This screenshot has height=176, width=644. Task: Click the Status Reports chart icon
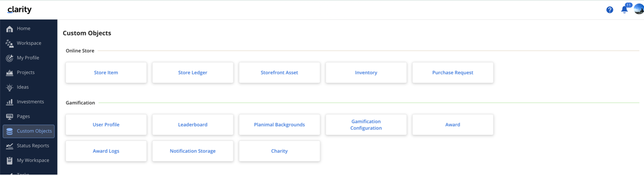click(x=9, y=146)
